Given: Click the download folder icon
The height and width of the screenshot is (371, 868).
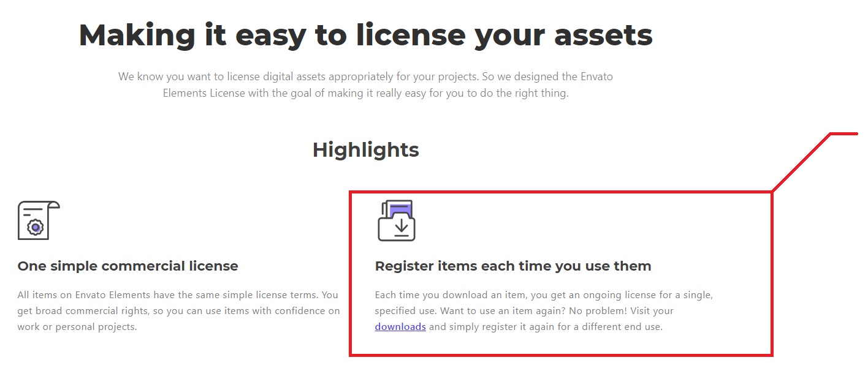Looking at the screenshot, I should click(397, 220).
